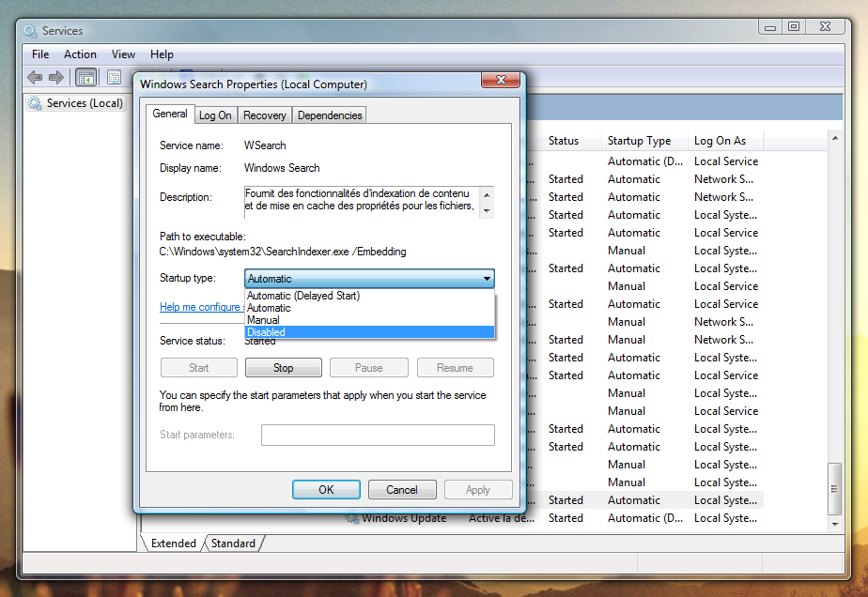
Task: Click the 'Windows Search' display name value
Action: tap(282, 168)
